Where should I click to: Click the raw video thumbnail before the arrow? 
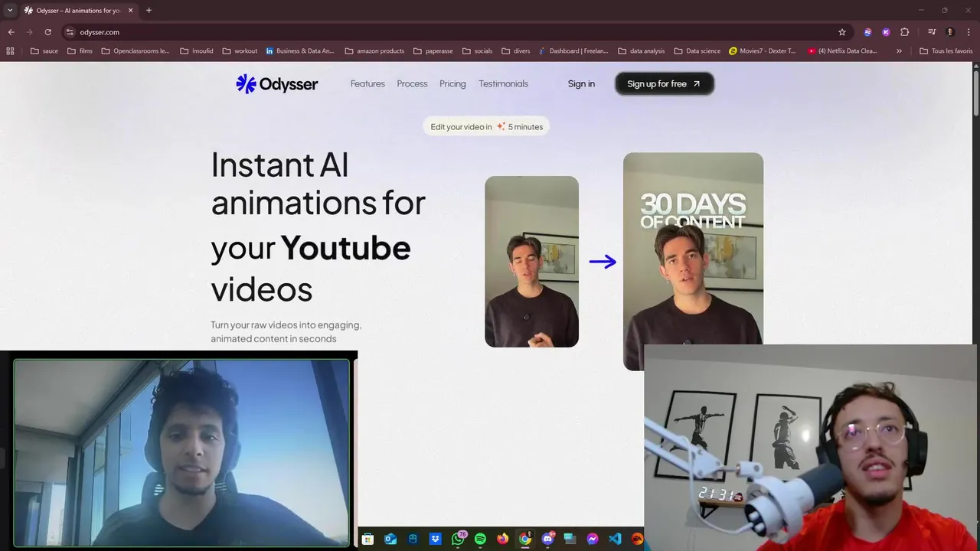[531, 262]
